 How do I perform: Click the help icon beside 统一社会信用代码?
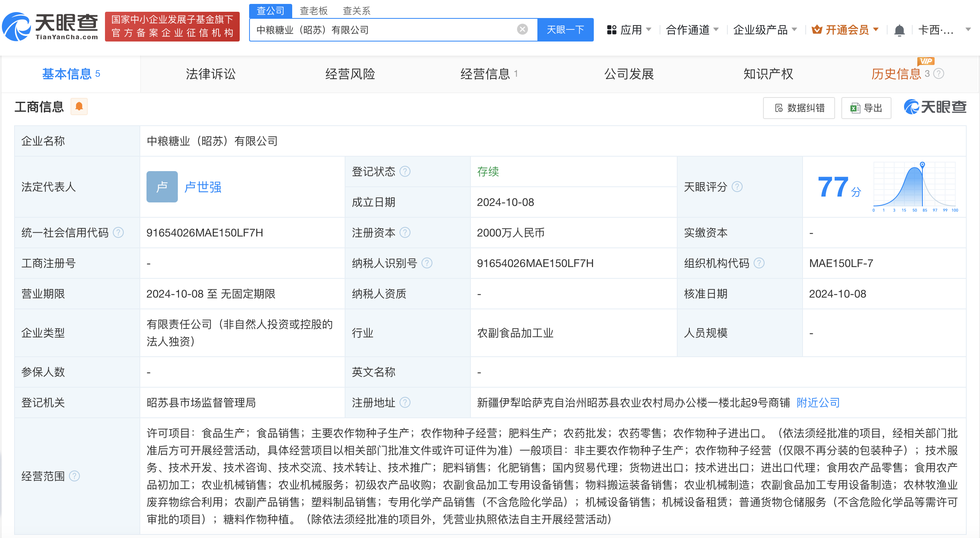coord(119,232)
